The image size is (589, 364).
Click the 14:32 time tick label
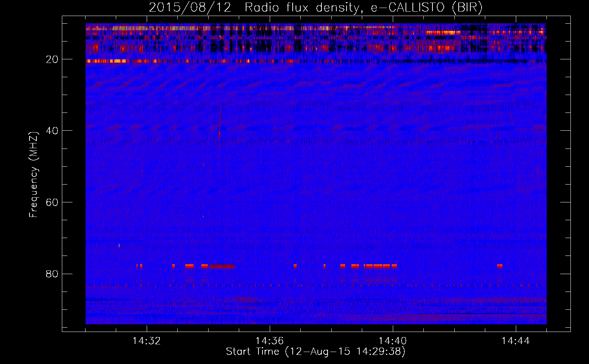[146, 341]
